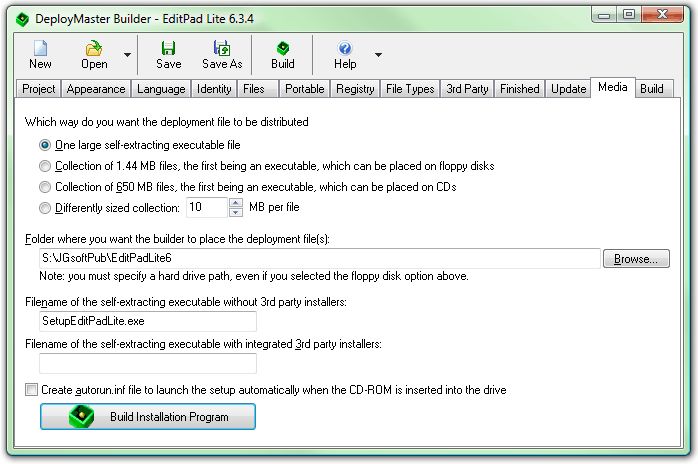Viewport: 698px width, 464px height.
Task: Click the empty 3rd party installers filename field
Action: pos(148,363)
